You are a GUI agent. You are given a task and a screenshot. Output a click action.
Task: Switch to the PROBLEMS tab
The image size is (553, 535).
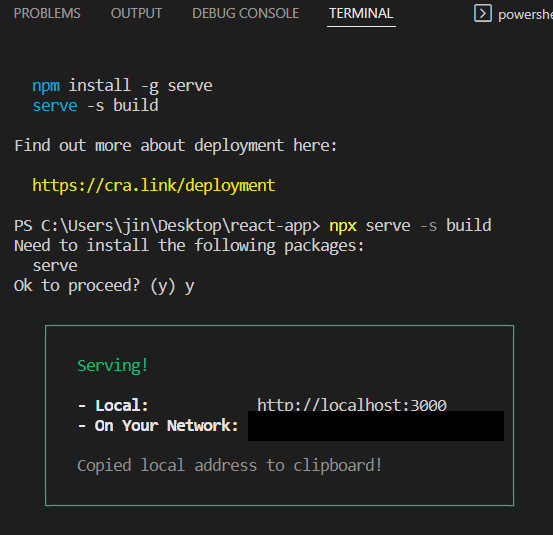(x=47, y=13)
